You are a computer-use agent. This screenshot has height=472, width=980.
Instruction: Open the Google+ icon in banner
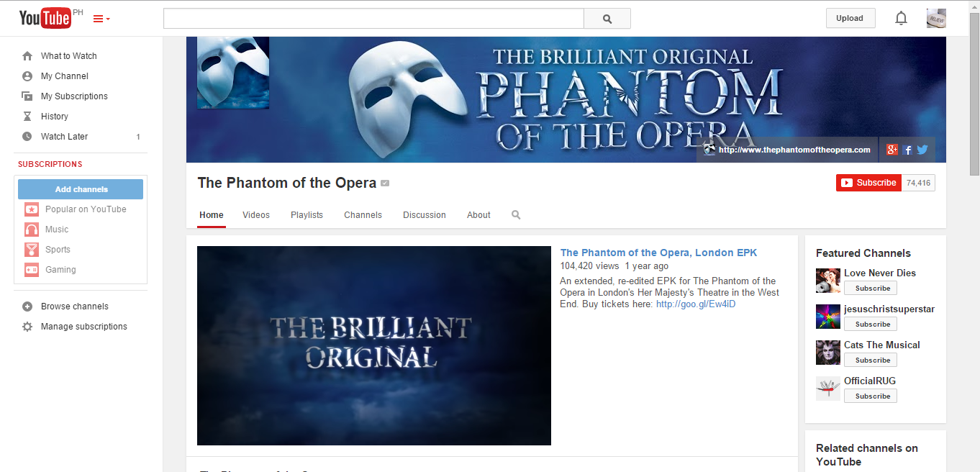click(892, 150)
